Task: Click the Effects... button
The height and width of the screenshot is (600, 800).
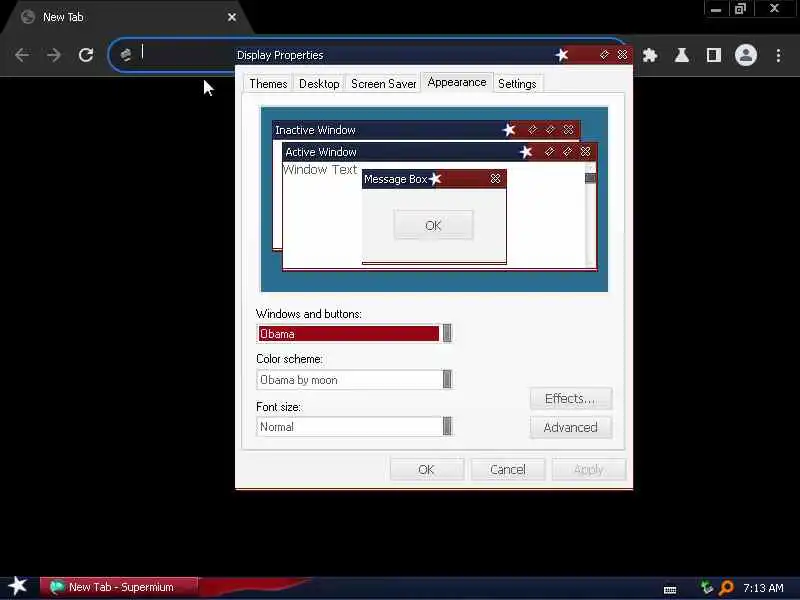Action: pyautogui.click(x=570, y=398)
